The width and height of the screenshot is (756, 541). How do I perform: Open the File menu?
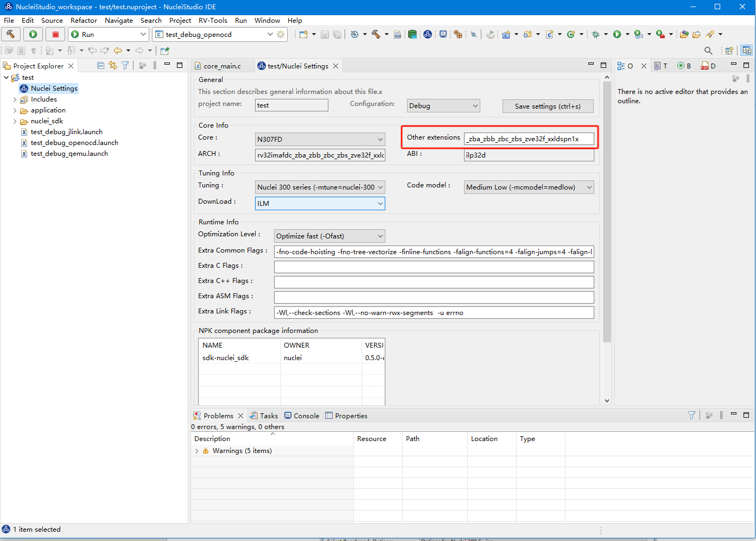9,20
